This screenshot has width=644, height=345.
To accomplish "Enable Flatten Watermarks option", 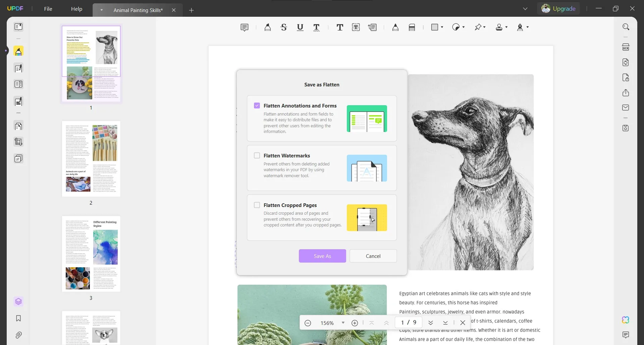I will [257, 155].
